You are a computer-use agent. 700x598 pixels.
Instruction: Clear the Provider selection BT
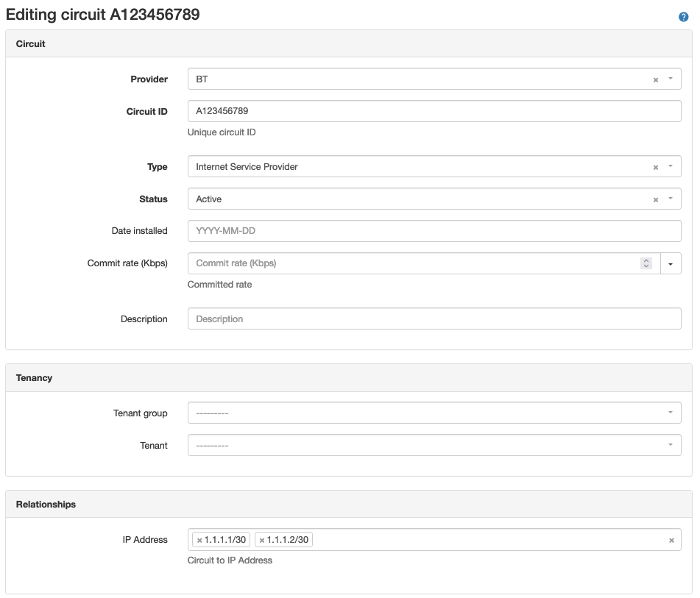point(655,80)
